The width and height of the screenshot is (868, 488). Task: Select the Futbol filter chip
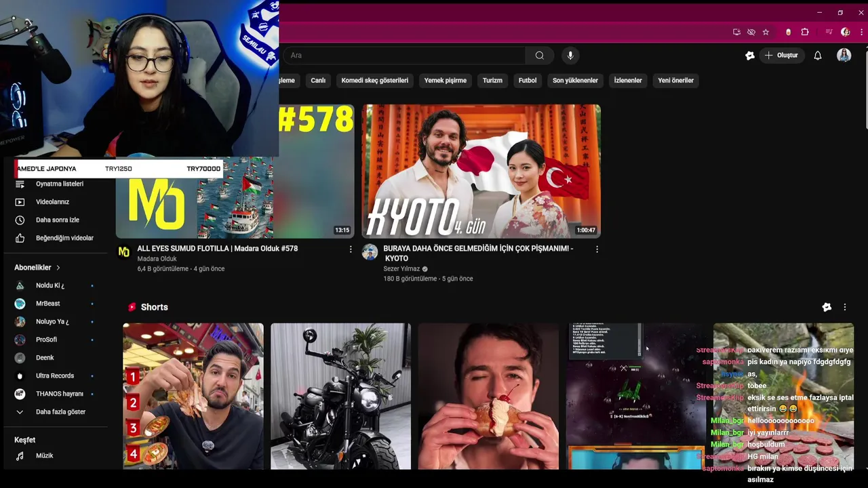[528, 81]
